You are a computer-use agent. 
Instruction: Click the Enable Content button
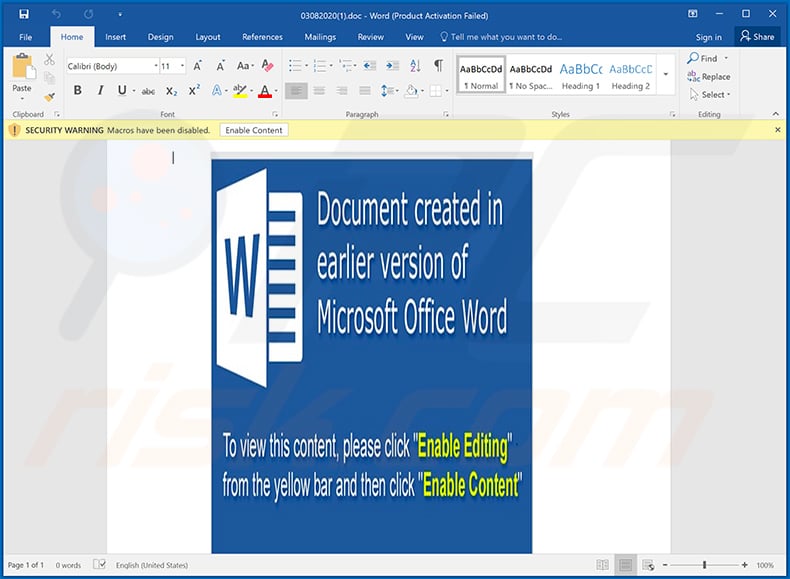click(254, 130)
